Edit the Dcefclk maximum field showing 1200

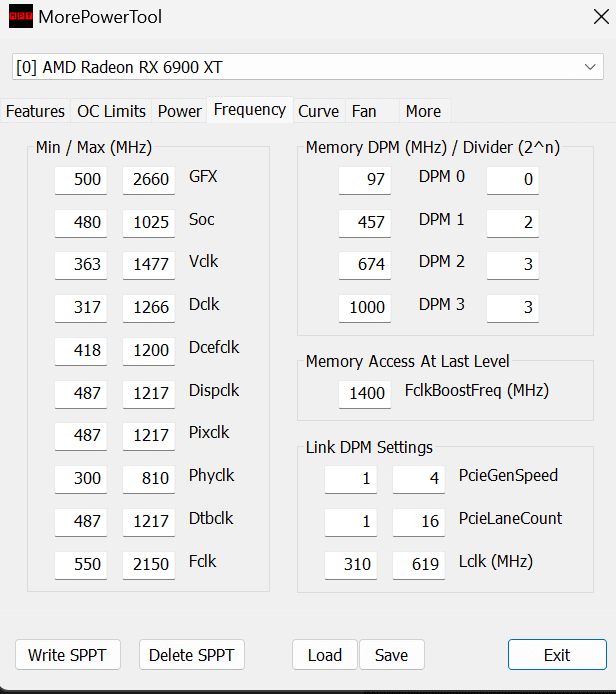pyautogui.click(x=149, y=351)
